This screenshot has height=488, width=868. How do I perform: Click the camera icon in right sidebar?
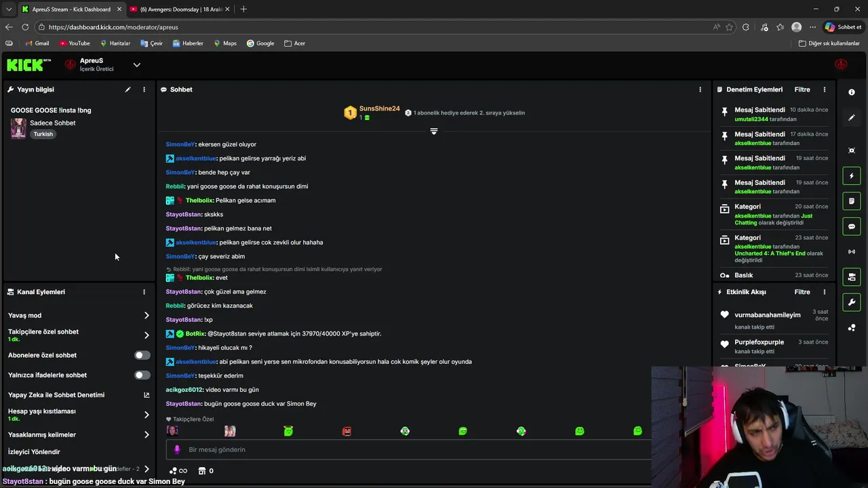pyautogui.click(x=852, y=277)
